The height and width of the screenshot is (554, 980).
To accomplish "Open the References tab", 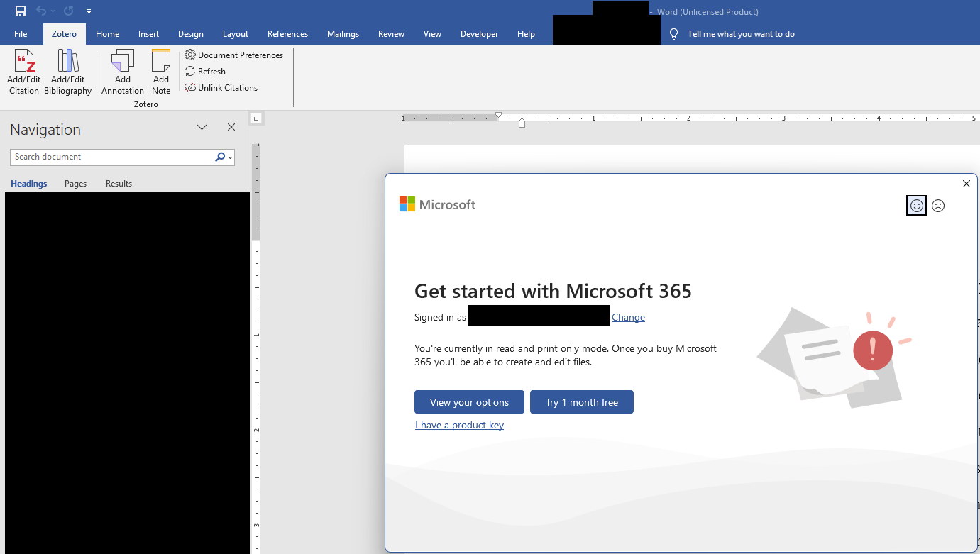I will [287, 33].
